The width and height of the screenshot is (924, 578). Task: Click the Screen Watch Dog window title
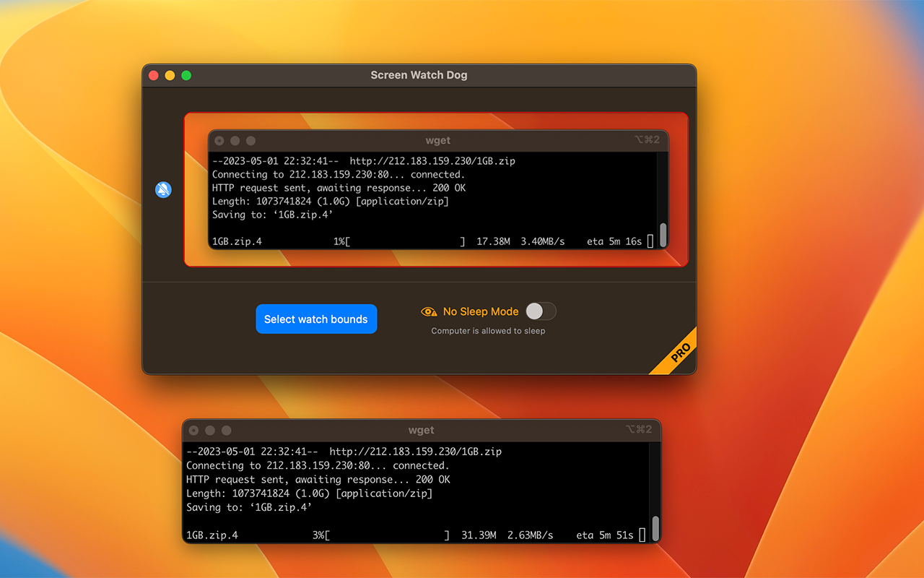click(419, 75)
